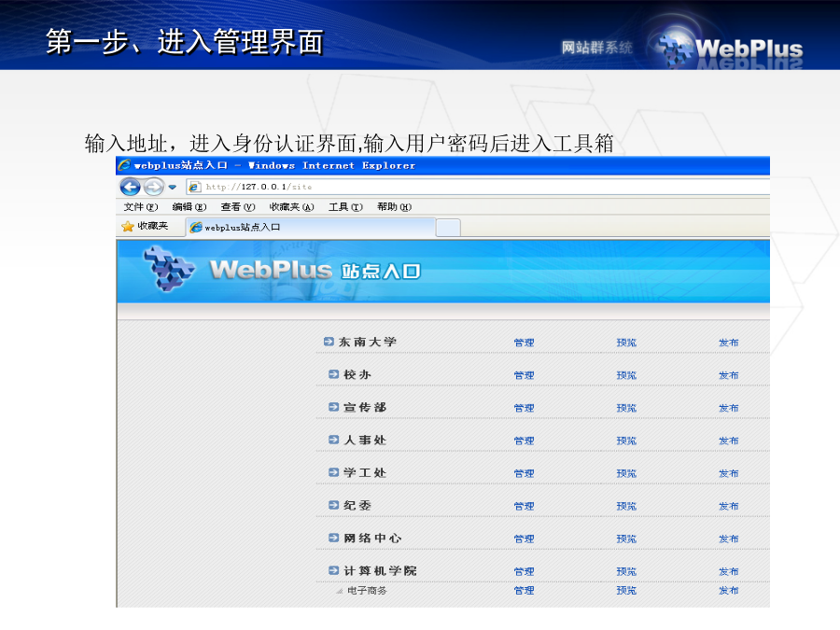Open the recent pages dropdown arrow
The width and height of the screenshot is (840, 630).
pyautogui.click(x=172, y=187)
